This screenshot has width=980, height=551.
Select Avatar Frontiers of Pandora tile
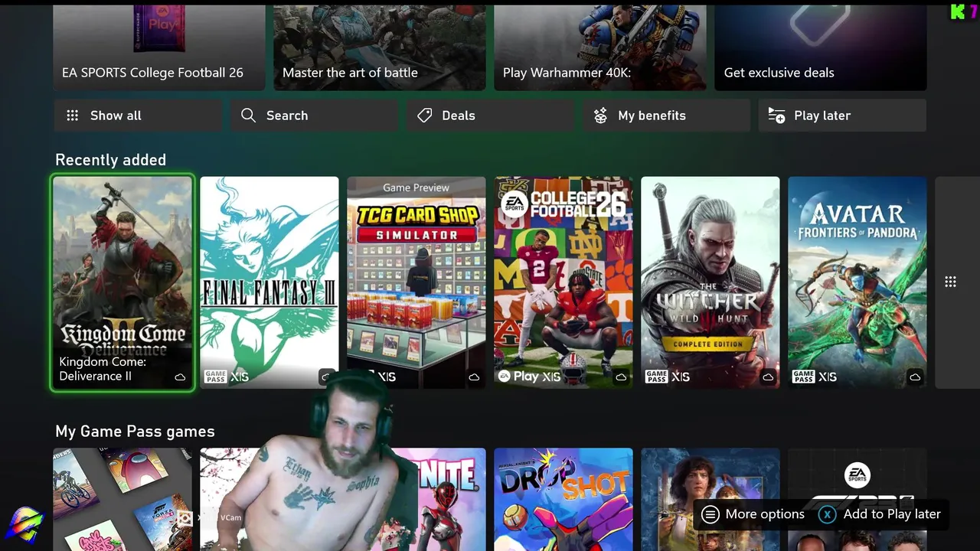[857, 282]
